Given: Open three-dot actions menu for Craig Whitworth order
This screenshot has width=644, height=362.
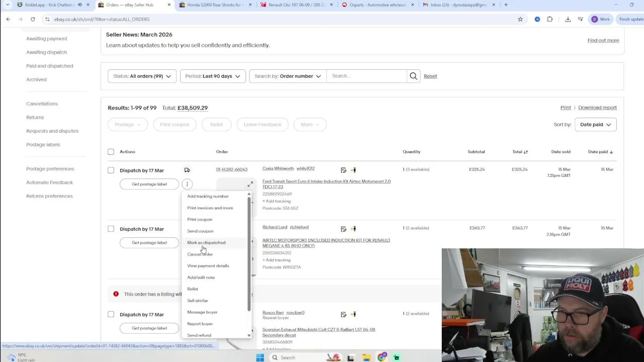Looking at the screenshot, I should pyautogui.click(x=187, y=184).
